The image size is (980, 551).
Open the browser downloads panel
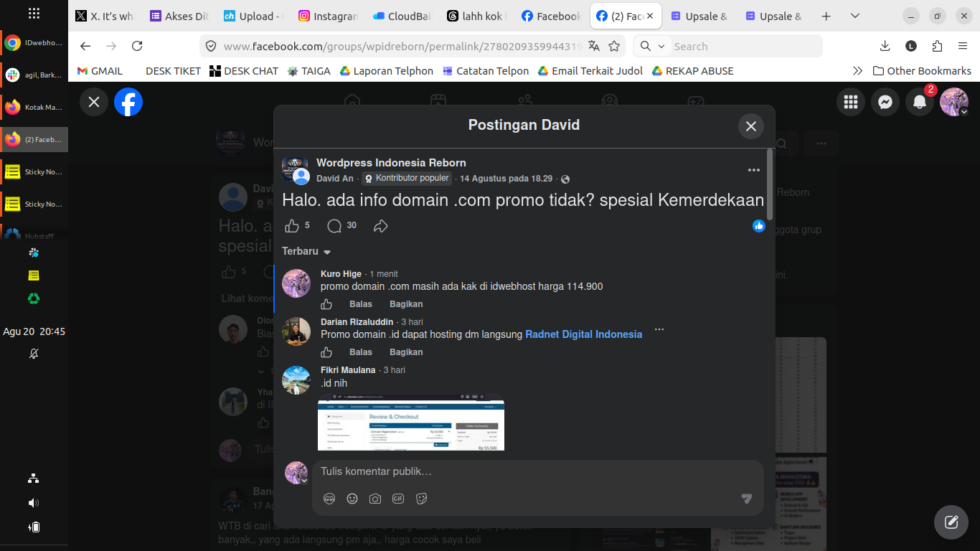coord(885,46)
